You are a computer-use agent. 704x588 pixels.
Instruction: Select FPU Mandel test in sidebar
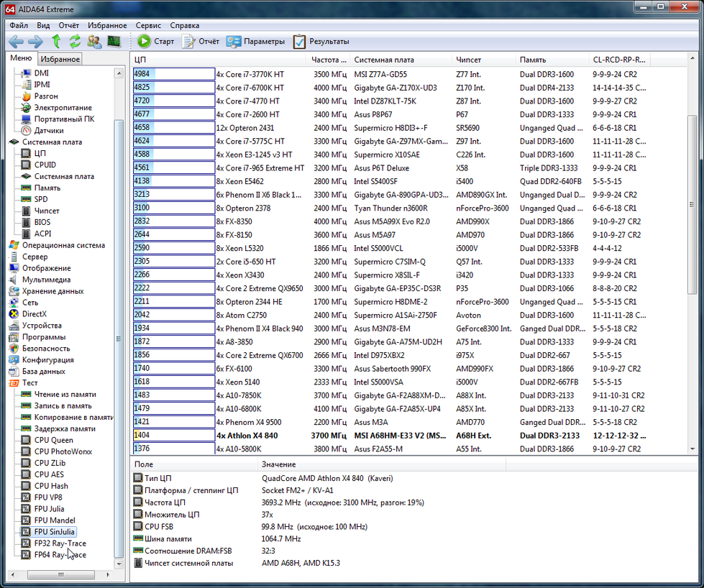[55, 520]
